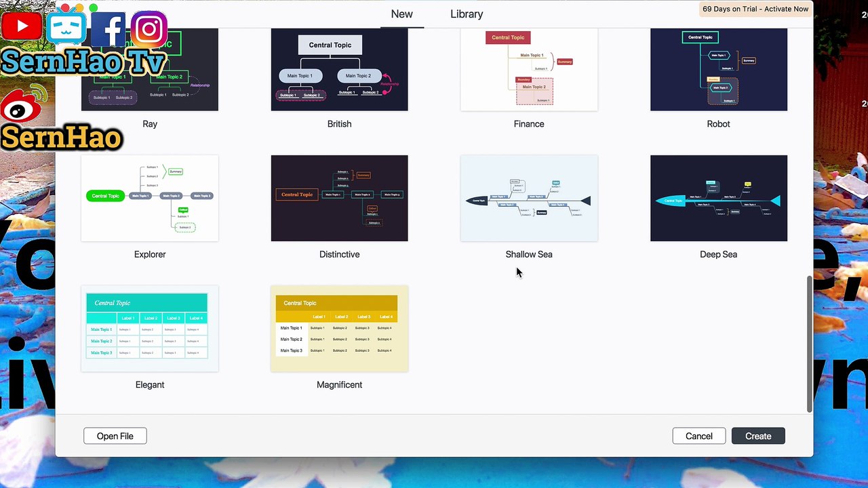Viewport: 868px width, 488px height.
Task: Pick the Explorer theme thumbnail
Action: (150, 198)
